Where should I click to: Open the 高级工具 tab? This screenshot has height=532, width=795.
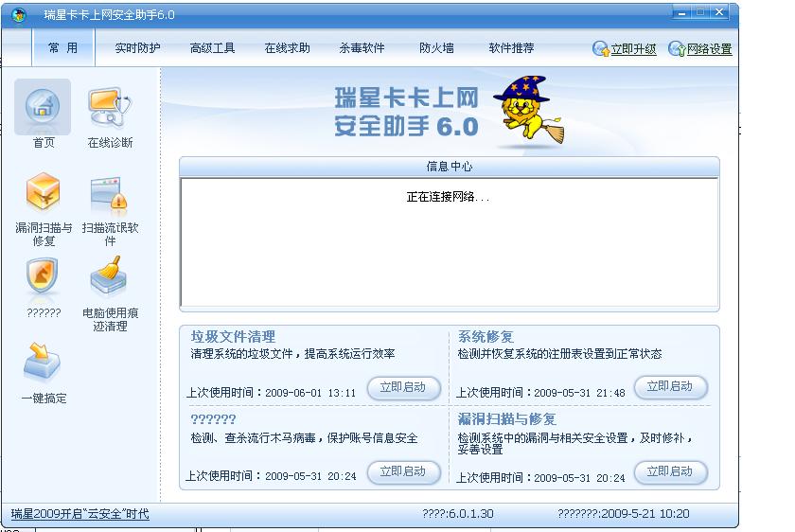pyautogui.click(x=212, y=48)
